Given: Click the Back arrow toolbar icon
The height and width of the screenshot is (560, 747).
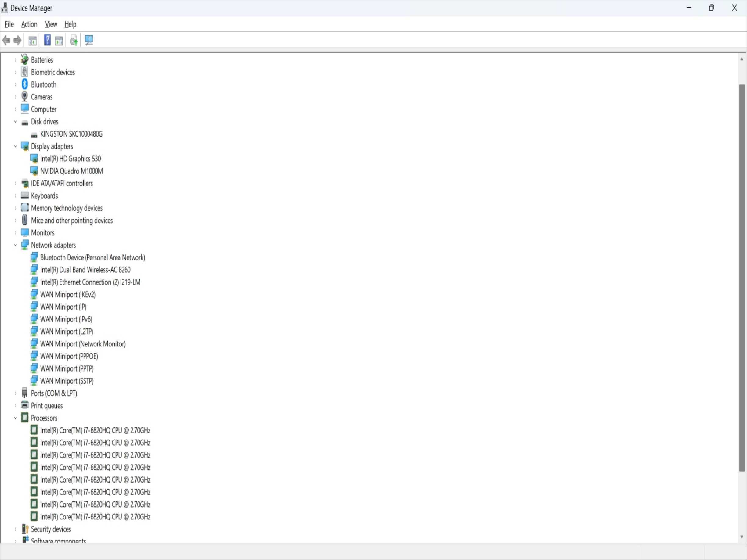Looking at the screenshot, I should (6, 41).
